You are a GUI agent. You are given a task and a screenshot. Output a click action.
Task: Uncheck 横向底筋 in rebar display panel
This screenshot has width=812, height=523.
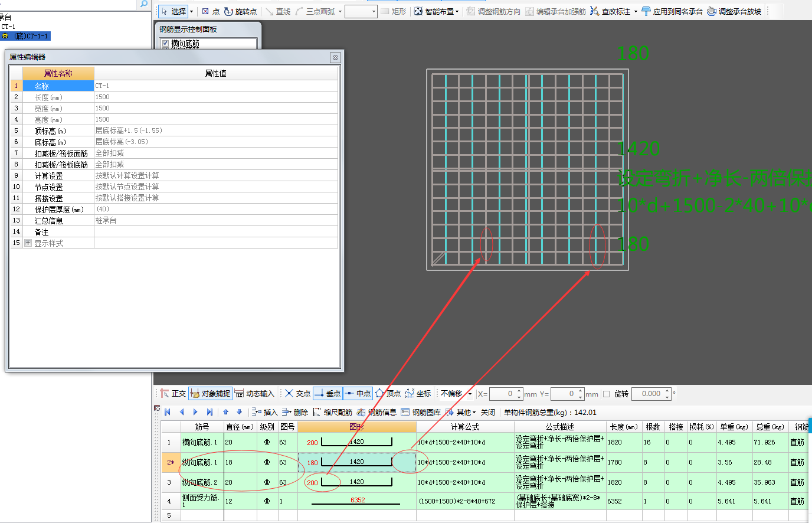pos(165,44)
